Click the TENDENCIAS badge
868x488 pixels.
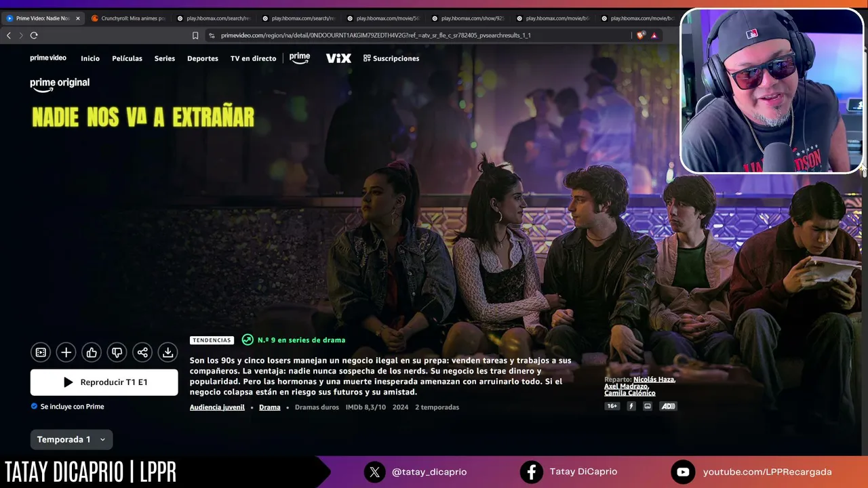[x=212, y=340]
